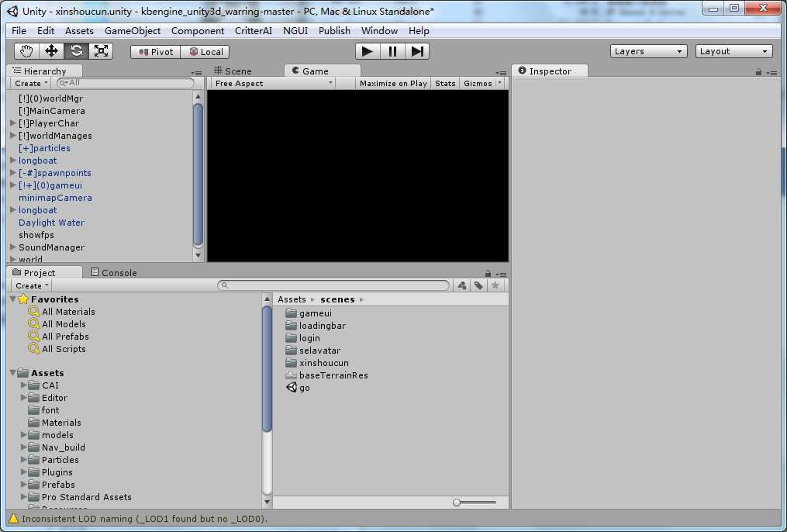The height and width of the screenshot is (532, 787).
Task: Toggle Pivot/Center handle position
Action: (156, 52)
